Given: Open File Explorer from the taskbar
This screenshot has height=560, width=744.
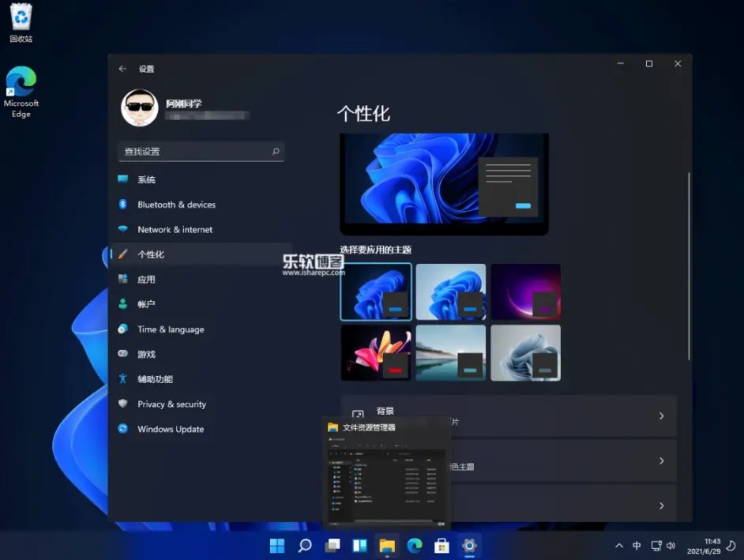Looking at the screenshot, I should pyautogui.click(x=386, y=545).
